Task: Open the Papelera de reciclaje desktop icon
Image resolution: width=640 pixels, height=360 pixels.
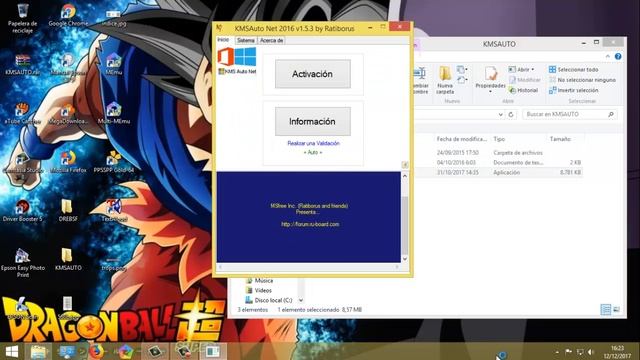Action: tap(22, 18)
